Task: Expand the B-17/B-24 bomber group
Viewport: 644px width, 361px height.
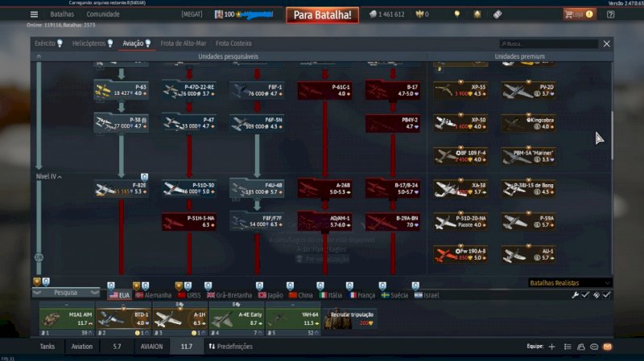Action: pos(393,189)
